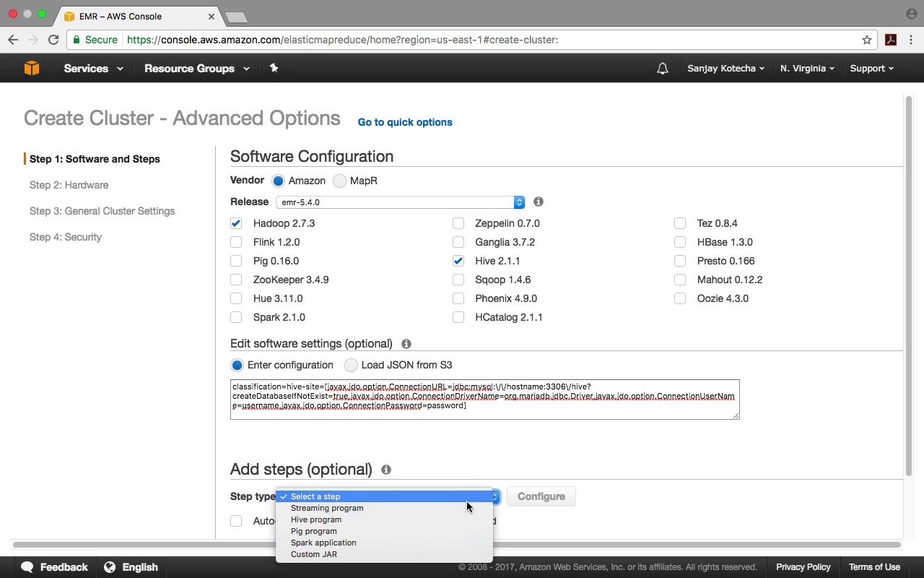
Task: Click the green Secure padlock icon
Action: 77,40
